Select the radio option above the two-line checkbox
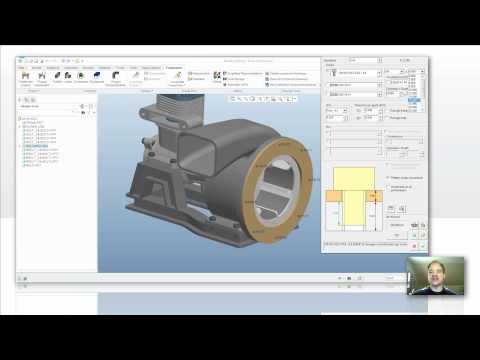Screen dimensions: 480x360 (388, 177)
